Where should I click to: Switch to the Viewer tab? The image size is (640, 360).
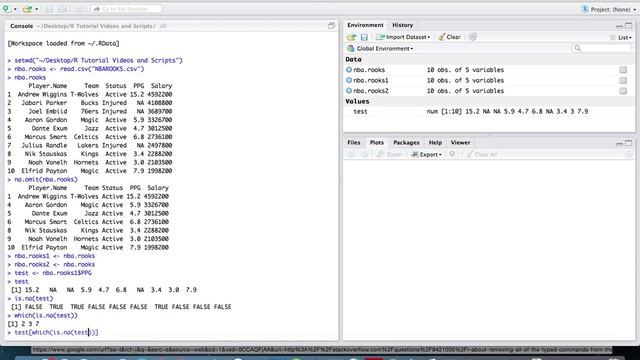(460, 142)
